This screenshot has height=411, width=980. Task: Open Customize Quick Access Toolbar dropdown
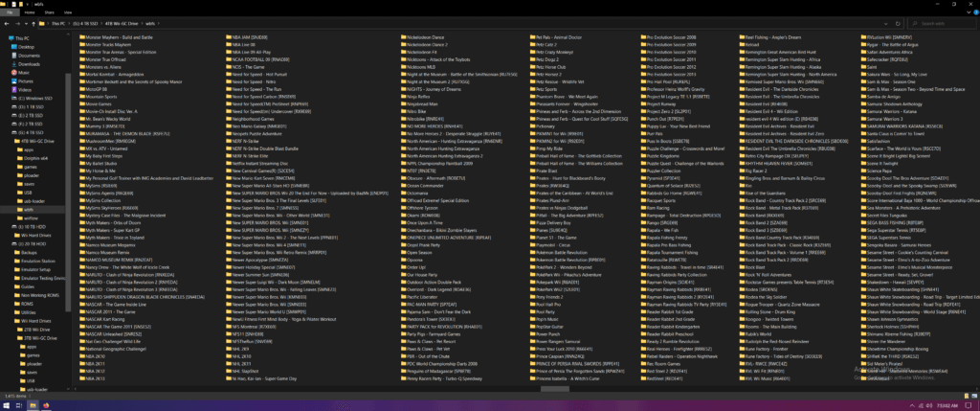point(27,5)
